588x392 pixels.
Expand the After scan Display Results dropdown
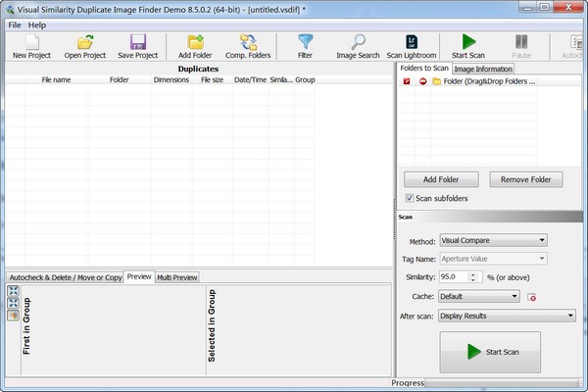[507, 316]
